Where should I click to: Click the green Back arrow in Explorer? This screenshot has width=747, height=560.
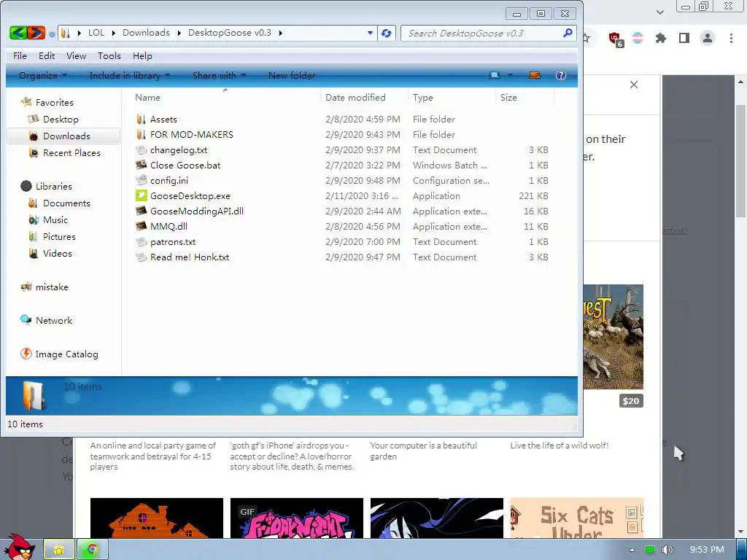coord(18,33)
